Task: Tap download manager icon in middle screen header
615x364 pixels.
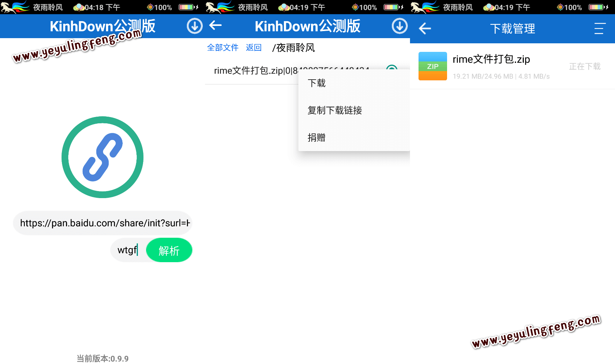Action: tap(400, 26)
